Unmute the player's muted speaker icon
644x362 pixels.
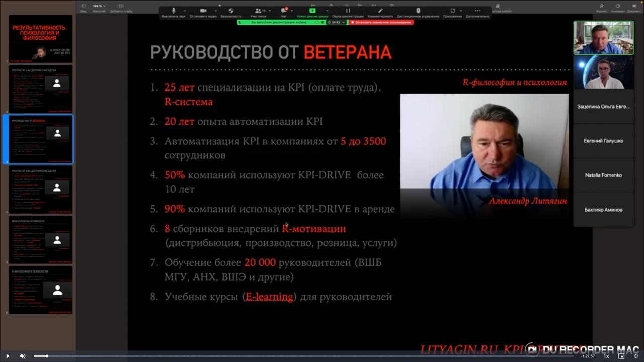[23, 356]
